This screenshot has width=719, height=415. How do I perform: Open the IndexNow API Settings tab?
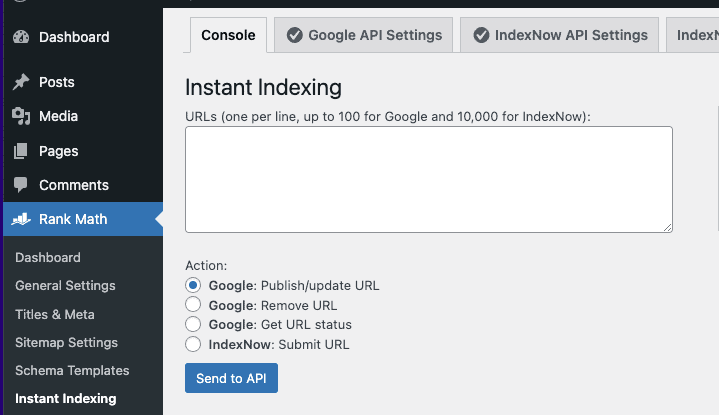click(559, 35)
